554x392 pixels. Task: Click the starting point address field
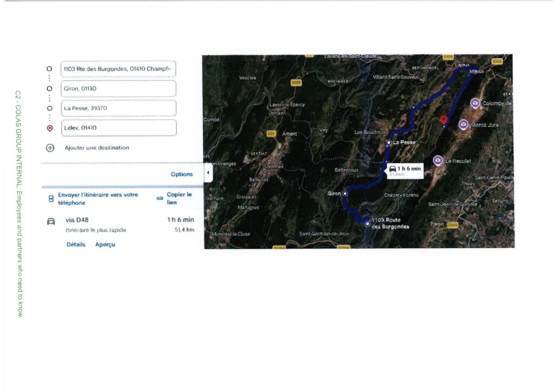point(118,69)
